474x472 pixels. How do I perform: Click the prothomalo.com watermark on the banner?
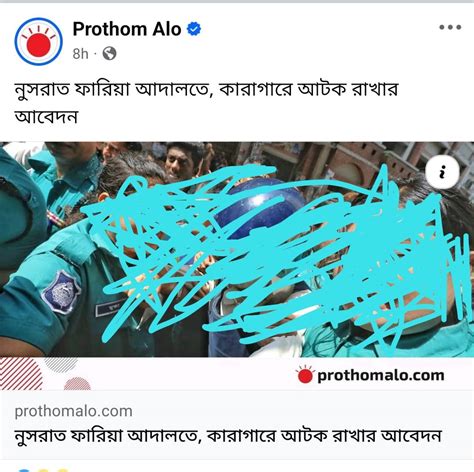tap(370, 375)
